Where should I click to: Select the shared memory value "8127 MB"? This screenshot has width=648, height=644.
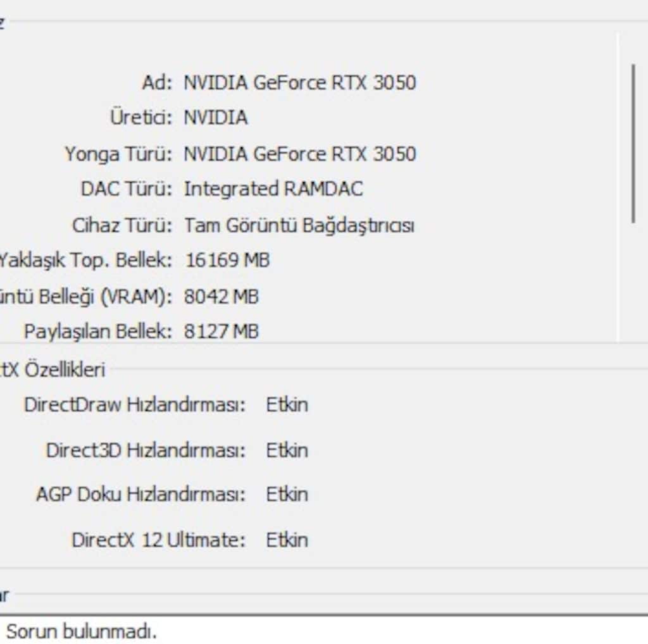[x=221, y=331]
